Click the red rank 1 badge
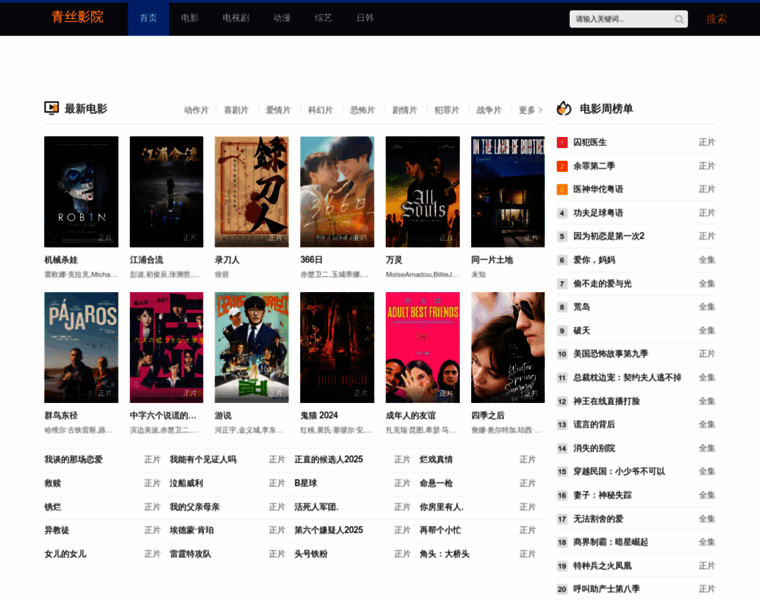 [x=562, y=142]
